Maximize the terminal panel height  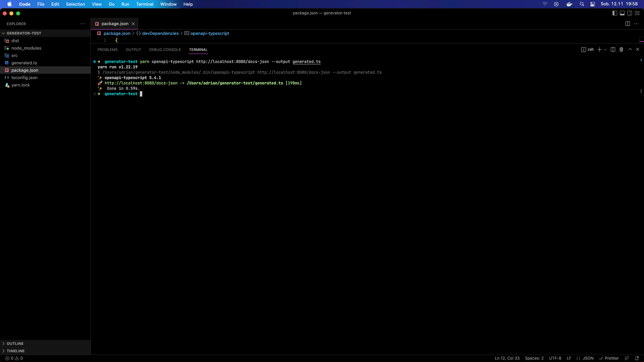pyautogui.click(x=630, y=49)
